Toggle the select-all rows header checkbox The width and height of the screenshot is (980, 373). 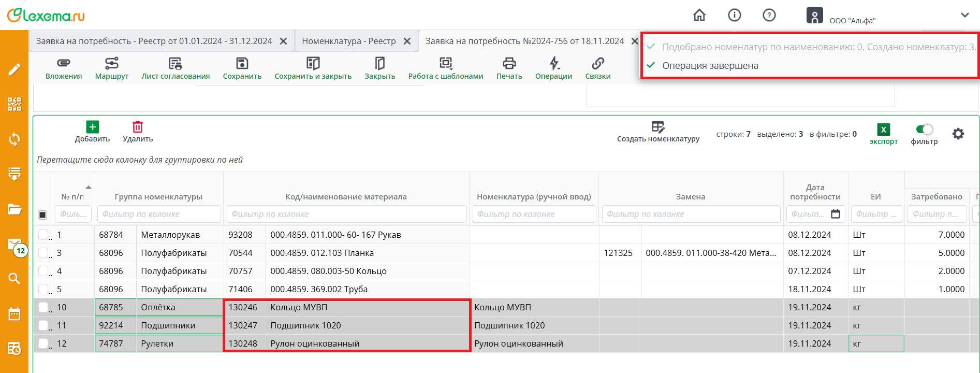[x=43, y=214]
